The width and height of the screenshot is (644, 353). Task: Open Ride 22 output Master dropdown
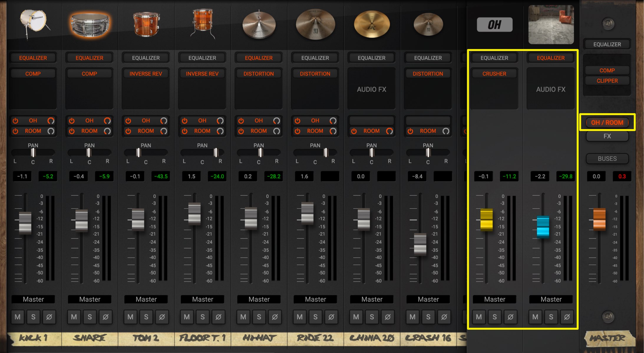pyautogui.click(x=316, y=299)
